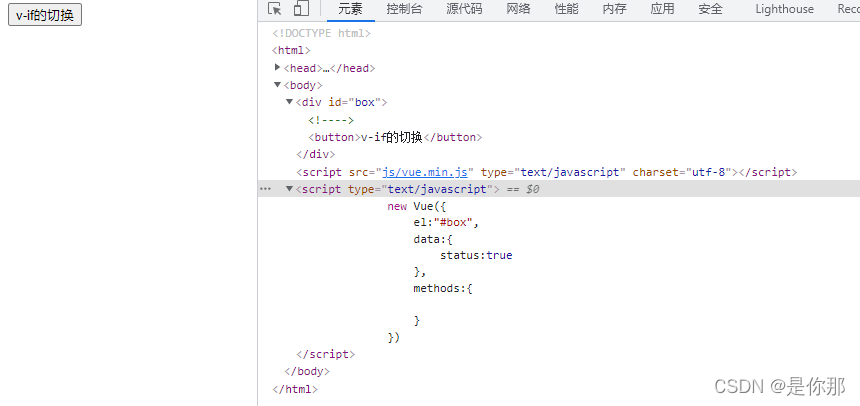Open the 内存 tab

[x=614, y=9]
